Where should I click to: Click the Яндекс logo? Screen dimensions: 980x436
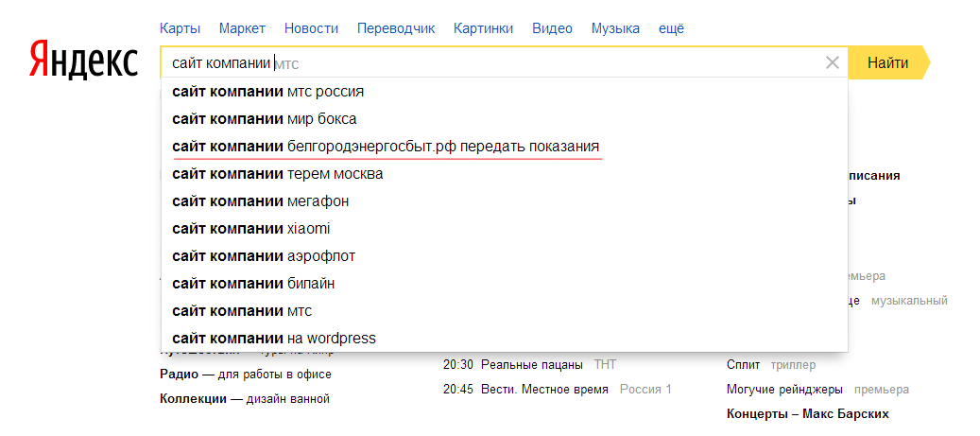tap(83, 60)
